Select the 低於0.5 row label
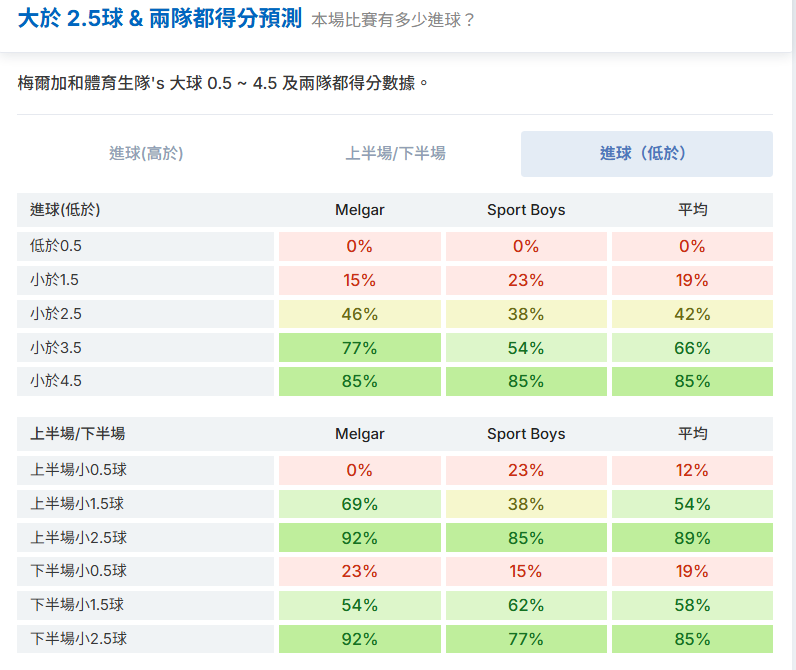This screenshot has height=670, width=796. coord(145,246)
